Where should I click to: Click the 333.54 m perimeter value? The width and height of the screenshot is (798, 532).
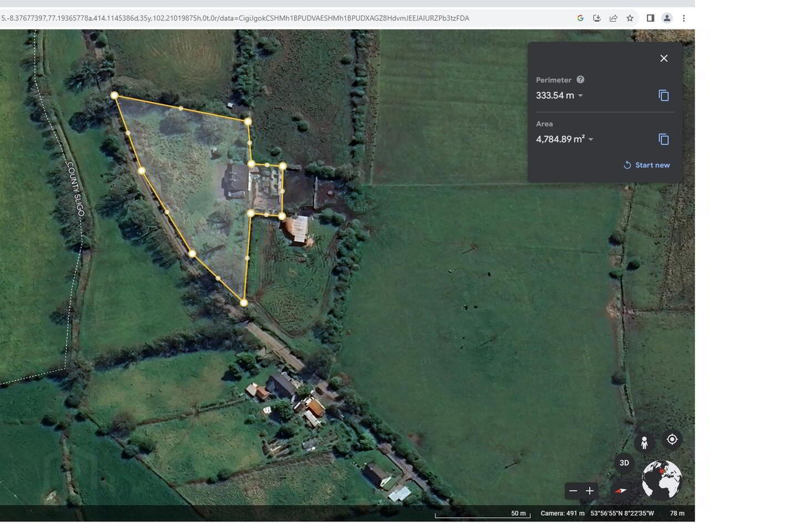(555, 95)
